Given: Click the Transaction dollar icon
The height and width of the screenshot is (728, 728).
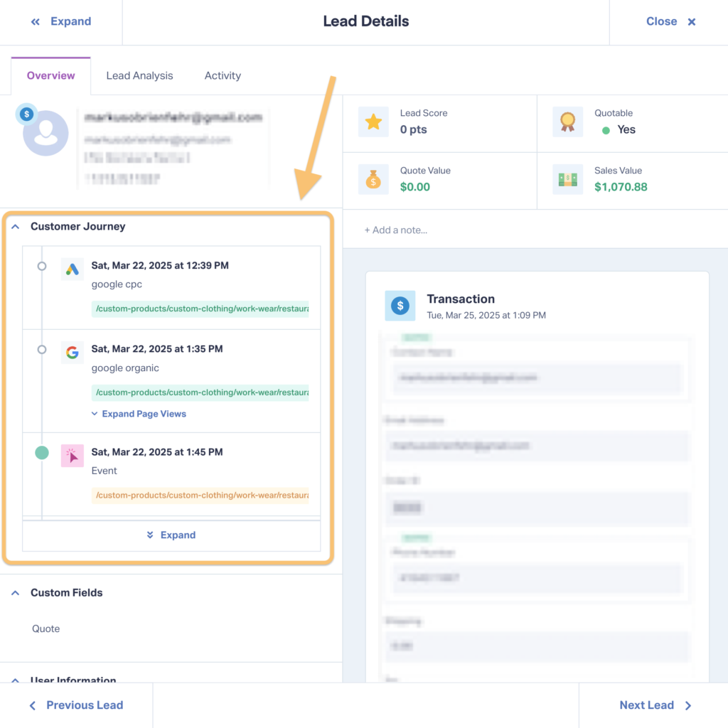Looking at the screenshot, I should (400, 306).
